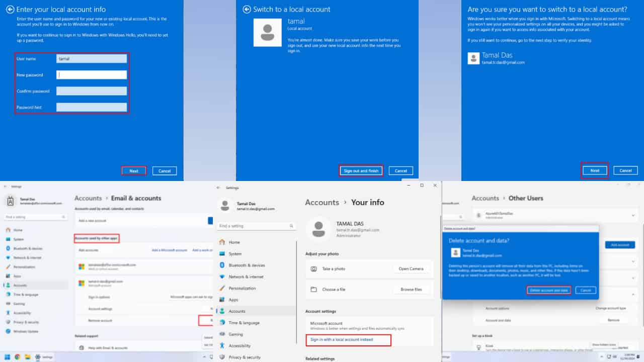Open the Windows Start button on taskbar

point(8,357)
